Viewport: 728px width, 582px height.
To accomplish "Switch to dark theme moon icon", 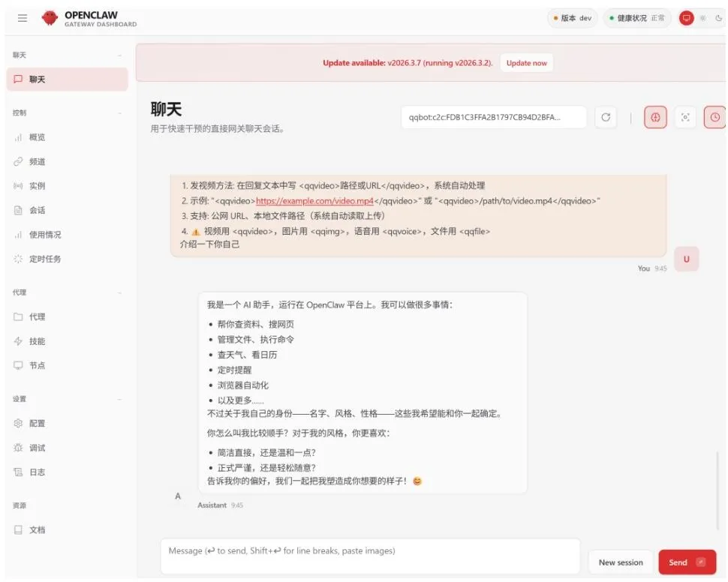I will (x=718, y=18).
